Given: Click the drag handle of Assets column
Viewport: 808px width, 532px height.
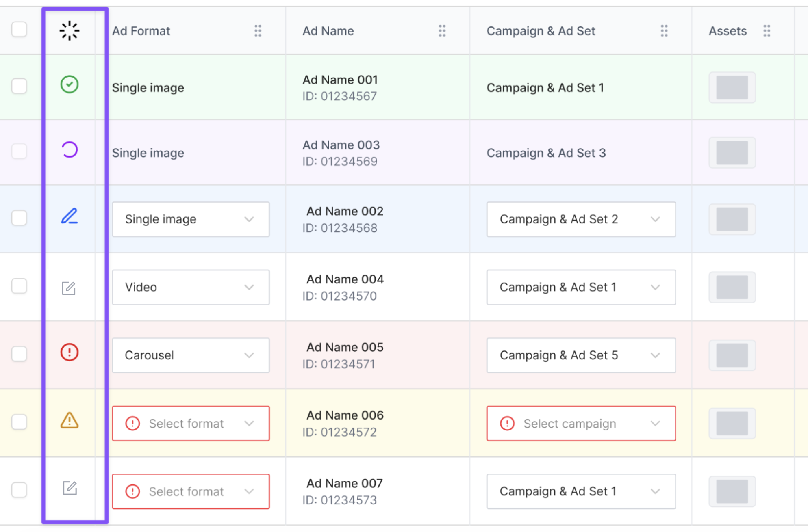Looking at the screenshot, I should pyautogui.click(x=767, y=31).
